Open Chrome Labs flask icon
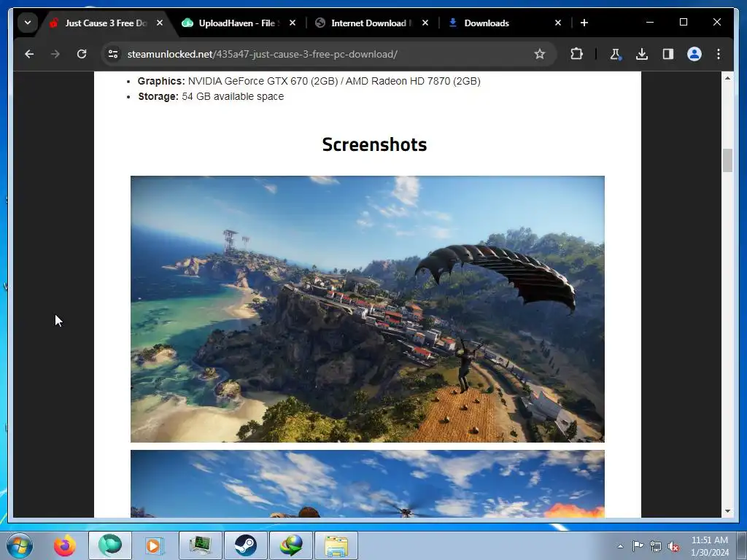747x560 pixels. click(x=615, y=54)
